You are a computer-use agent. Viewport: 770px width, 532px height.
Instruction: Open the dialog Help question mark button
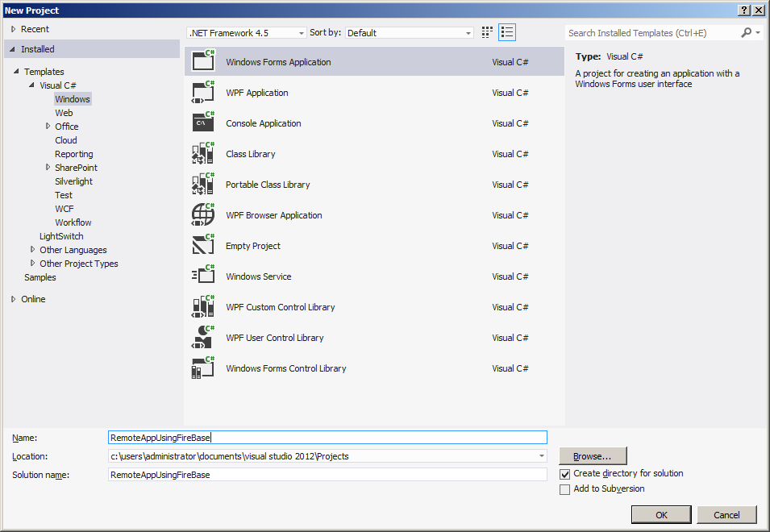(x=744, y=10)
